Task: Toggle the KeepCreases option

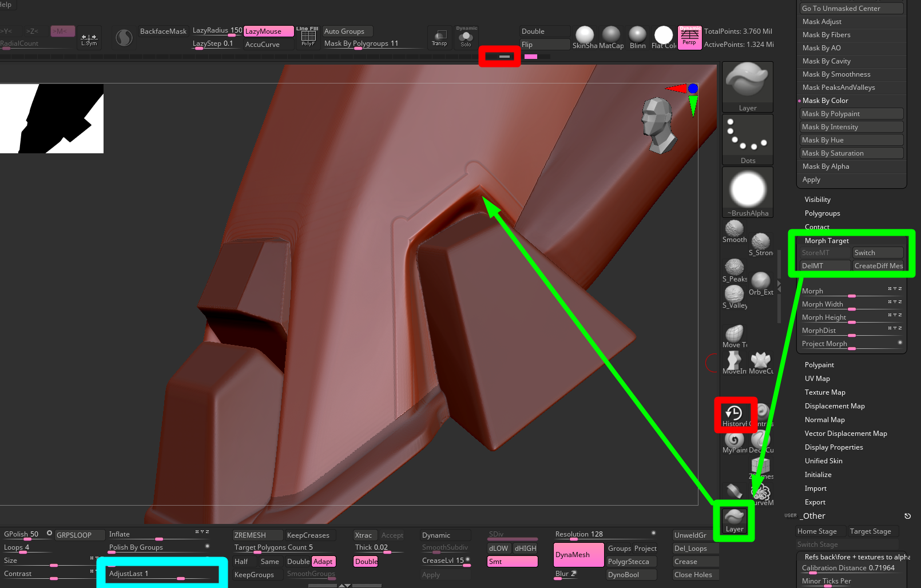Action: pos(311,535)
